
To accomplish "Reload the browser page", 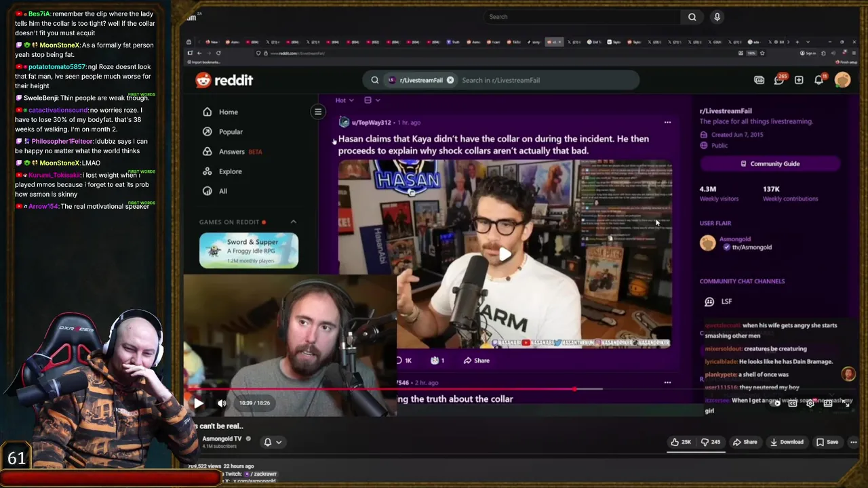I will click(x=218, y=53).
